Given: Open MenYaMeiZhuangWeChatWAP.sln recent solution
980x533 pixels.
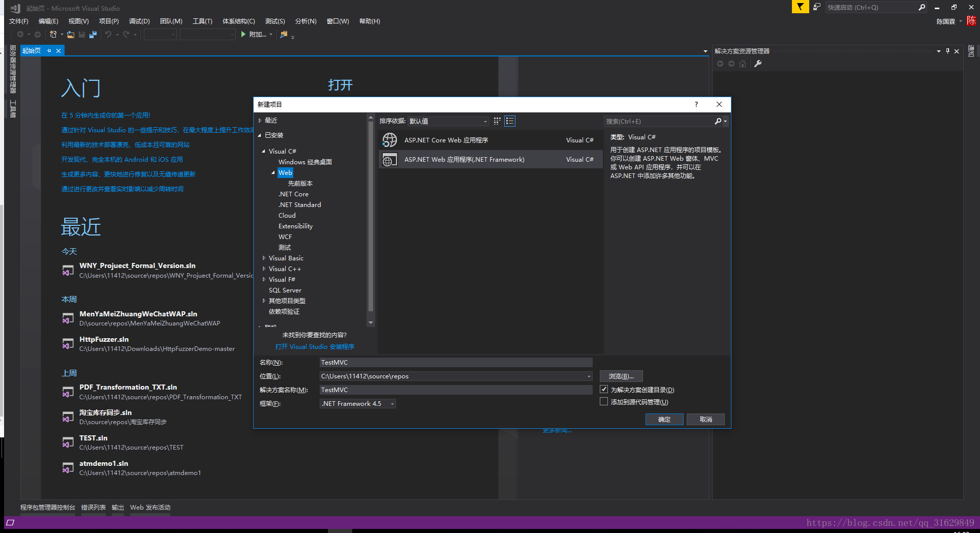Looking at the screenshot, I should click(138, 314).
